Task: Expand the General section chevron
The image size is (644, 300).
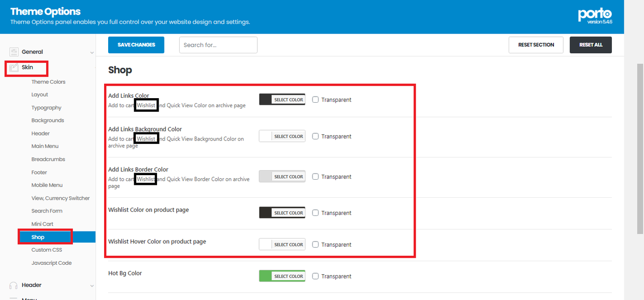Action: click(92, 52)
